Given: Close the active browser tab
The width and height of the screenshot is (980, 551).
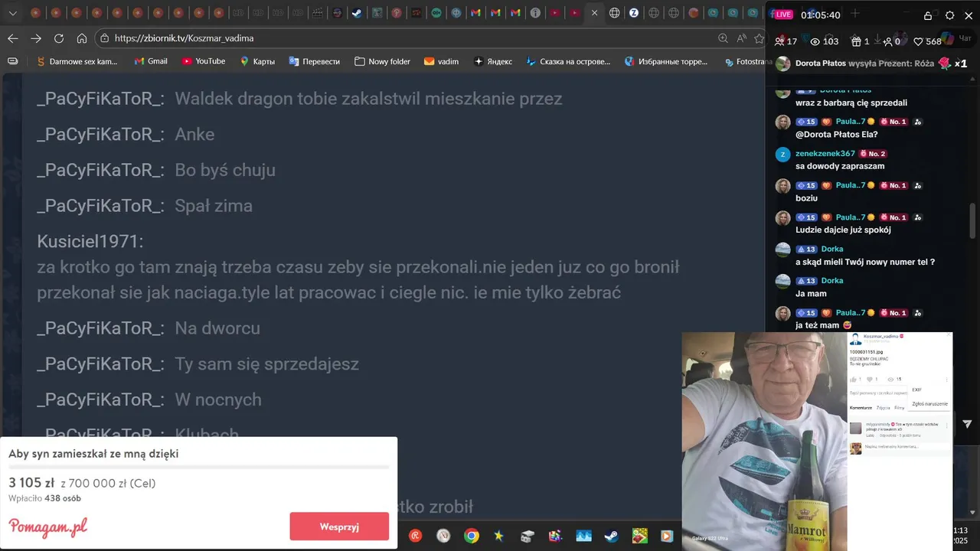Looking at the screenshot, I should click(594, 13).
